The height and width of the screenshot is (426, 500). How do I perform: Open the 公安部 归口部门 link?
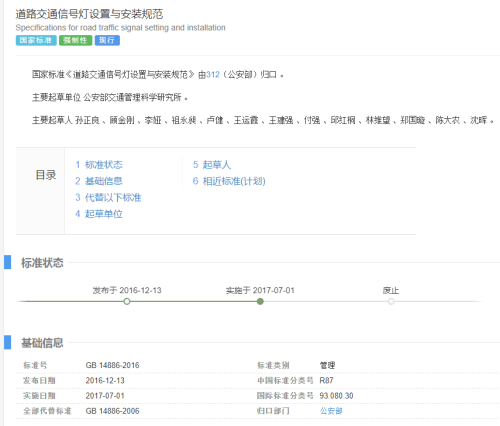[x=331, y=411]
